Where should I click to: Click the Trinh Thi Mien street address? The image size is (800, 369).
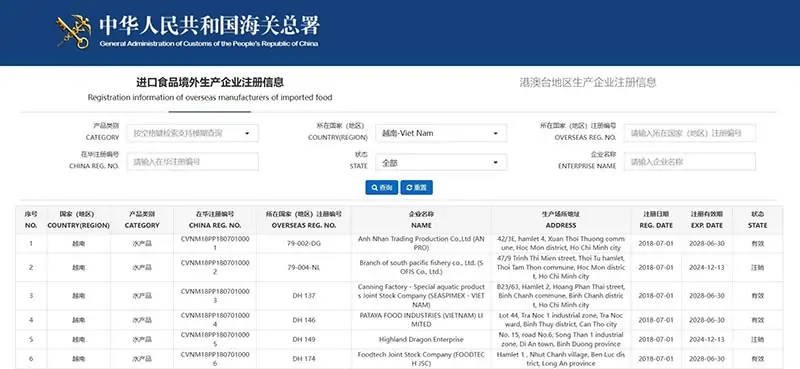pos(561,267)
